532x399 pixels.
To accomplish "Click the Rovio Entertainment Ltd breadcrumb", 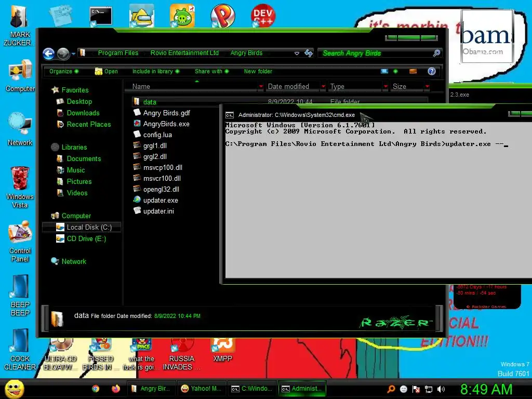I will (x=184, y=53).
